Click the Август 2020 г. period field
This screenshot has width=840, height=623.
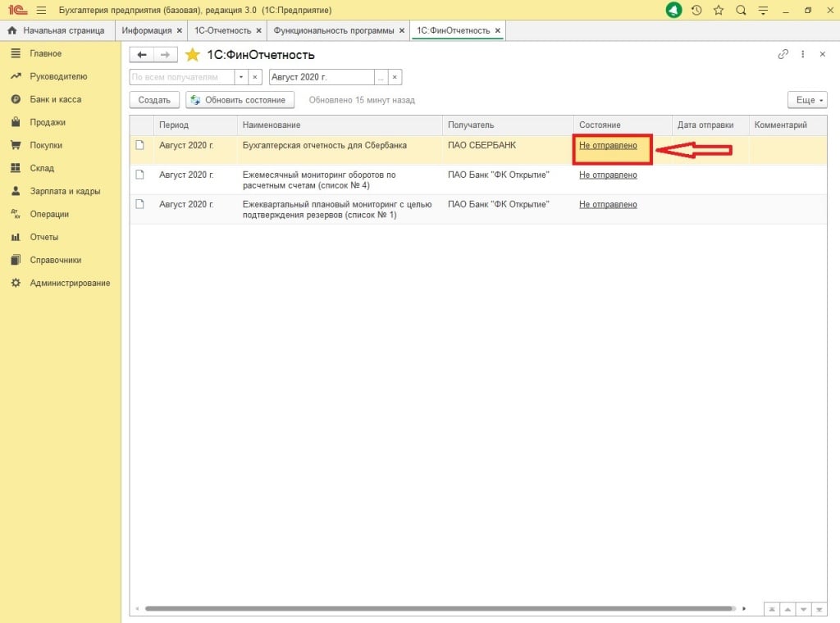322,77
